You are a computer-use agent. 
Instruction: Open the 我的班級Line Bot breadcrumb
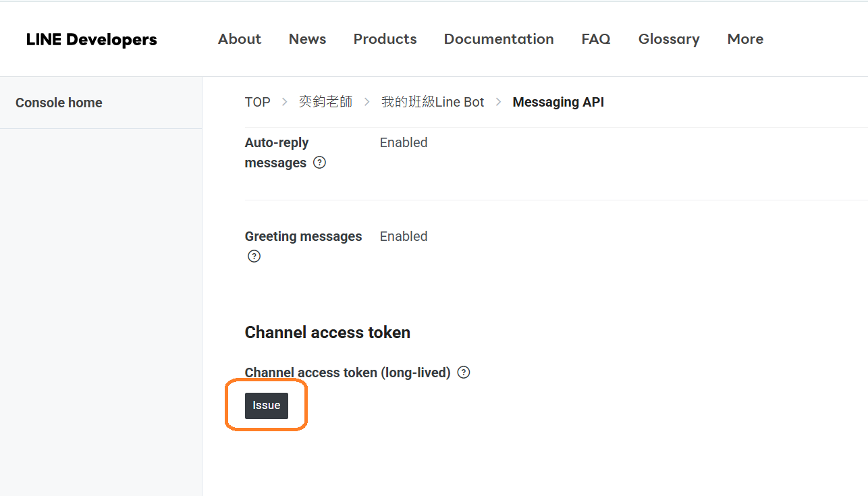coord(433,102)
